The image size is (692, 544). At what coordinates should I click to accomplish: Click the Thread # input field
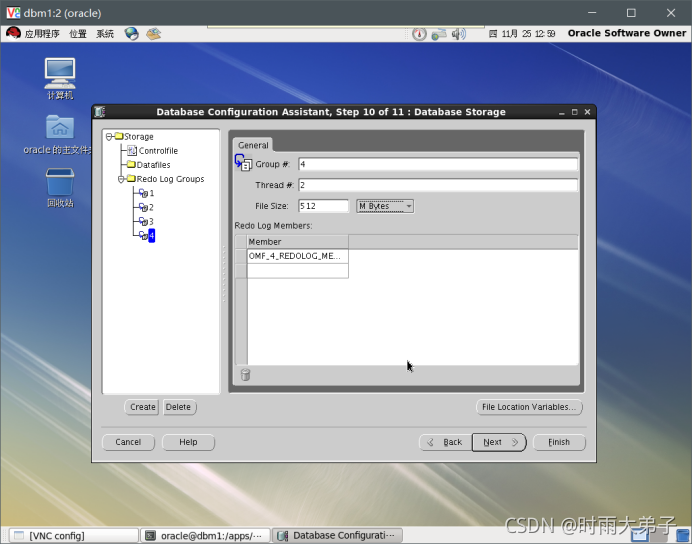(438, 185)
